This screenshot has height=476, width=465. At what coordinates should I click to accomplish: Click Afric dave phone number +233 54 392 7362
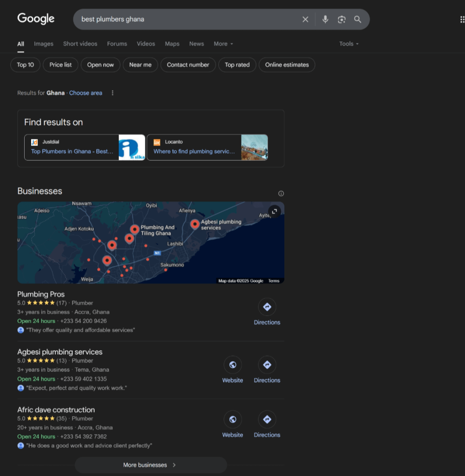(x=84, y=436)
